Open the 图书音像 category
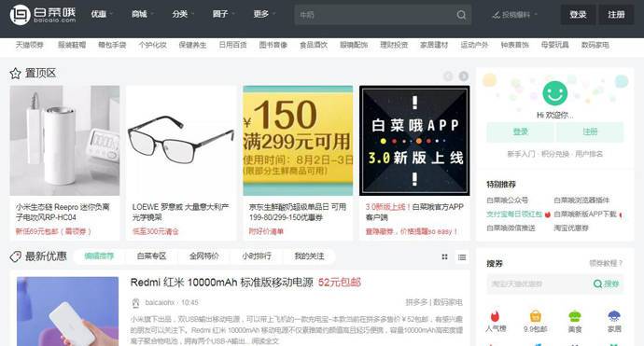Image resolution: width=644 pixels, height=346 pixels. coord(273,45)
